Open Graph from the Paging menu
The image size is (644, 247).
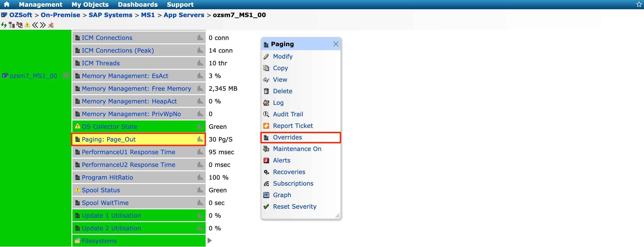click(x=282, y=195)
